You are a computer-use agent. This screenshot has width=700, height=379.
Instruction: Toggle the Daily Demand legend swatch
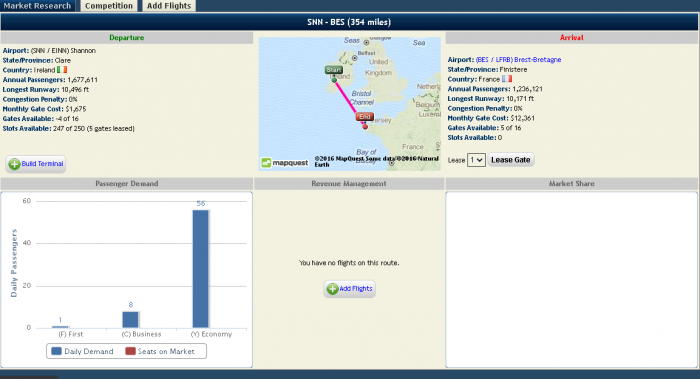pyautogui.click(x=56, y=351)
